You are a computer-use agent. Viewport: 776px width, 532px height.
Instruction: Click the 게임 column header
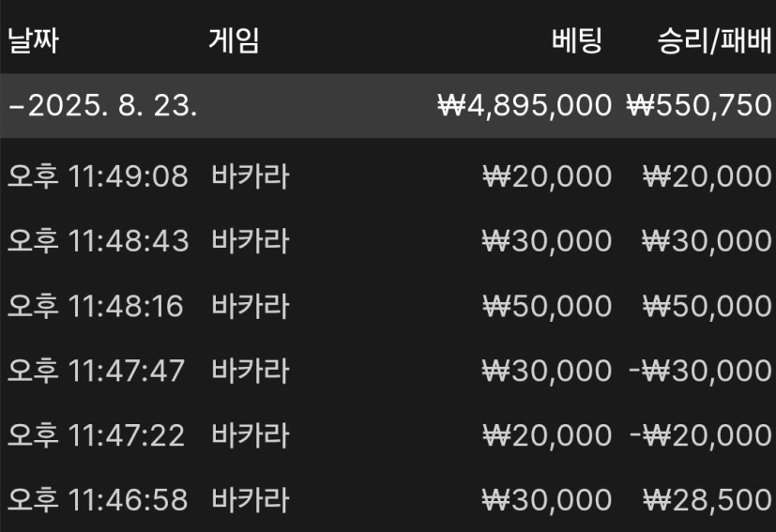234,40
